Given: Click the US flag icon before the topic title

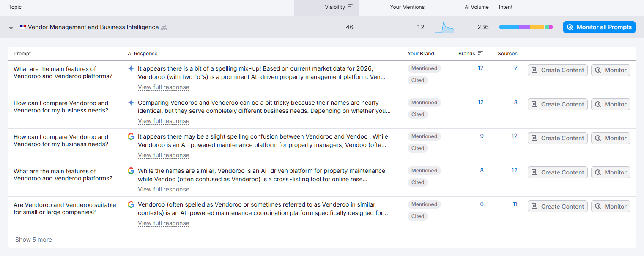Looking at the screenshot, I should pos(23,27).
